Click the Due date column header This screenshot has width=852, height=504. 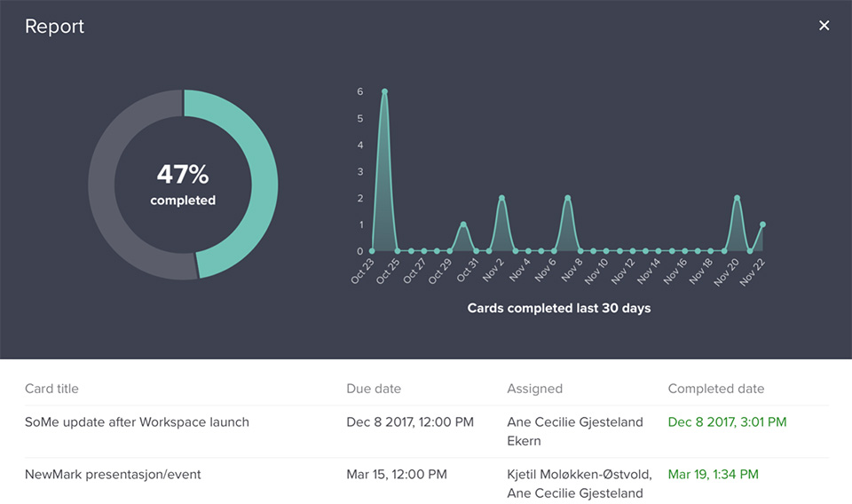point(374,389)
